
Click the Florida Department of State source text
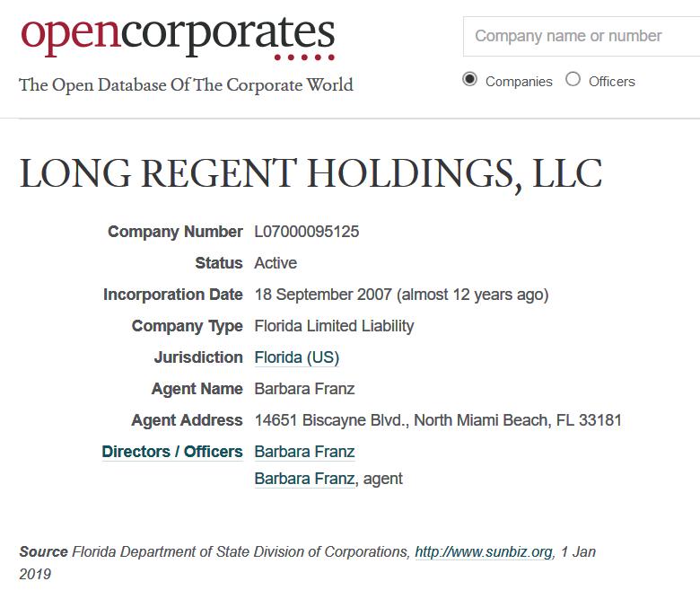(241, 551)
